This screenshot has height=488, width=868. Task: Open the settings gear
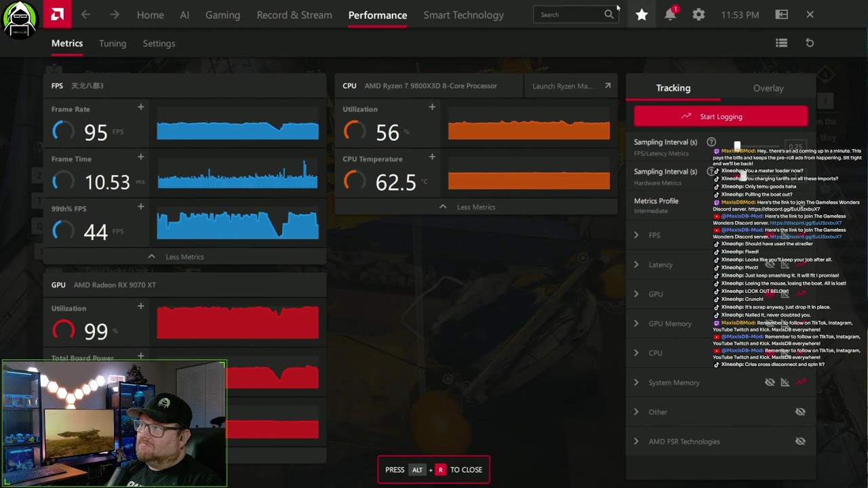[x=698, y=14]
